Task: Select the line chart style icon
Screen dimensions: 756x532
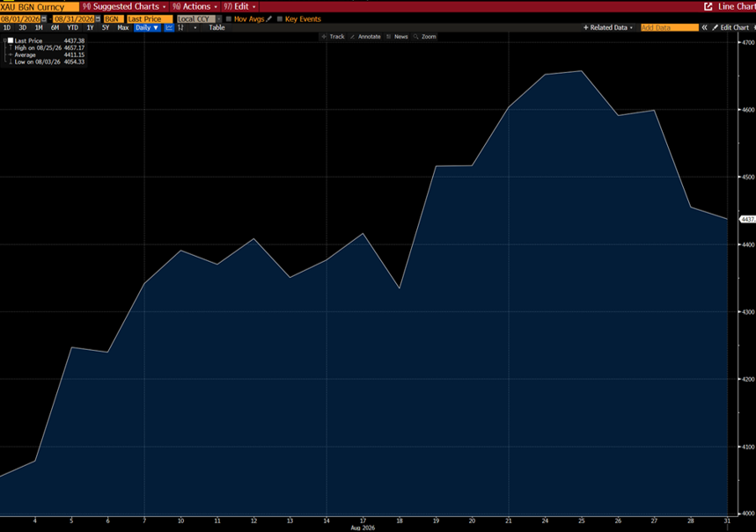Action: coord(169,27)
